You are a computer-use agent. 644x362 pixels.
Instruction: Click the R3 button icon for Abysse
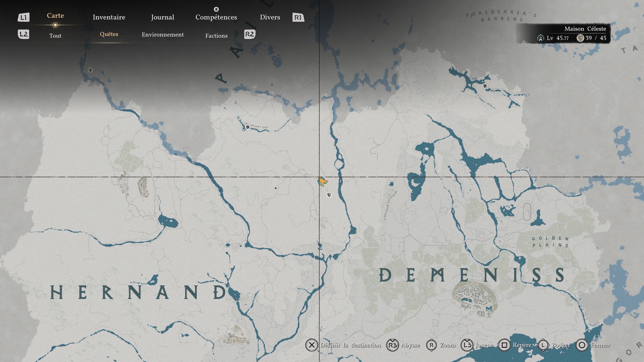click(x=392, y=345)
